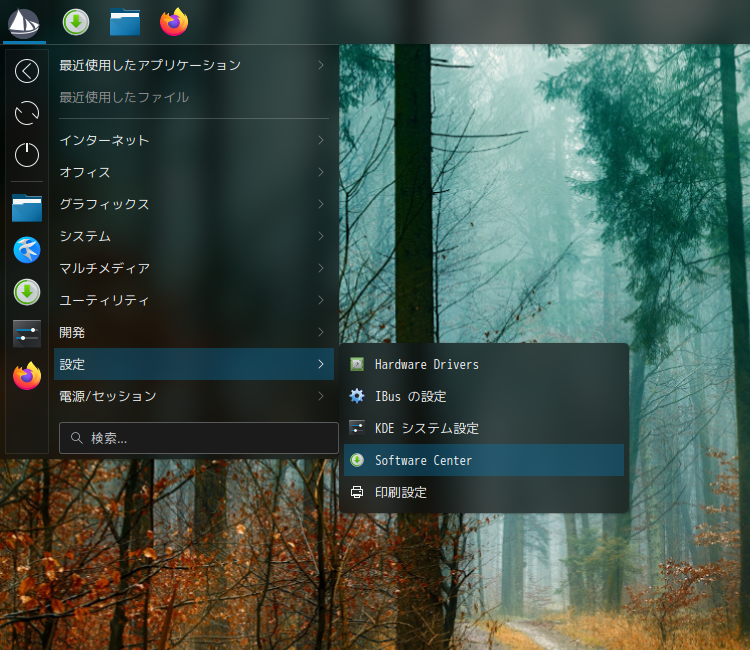The height and width of the screenshot is (650, 750).
Task: Expand the システム category arrow
Action: coord(321,236)
